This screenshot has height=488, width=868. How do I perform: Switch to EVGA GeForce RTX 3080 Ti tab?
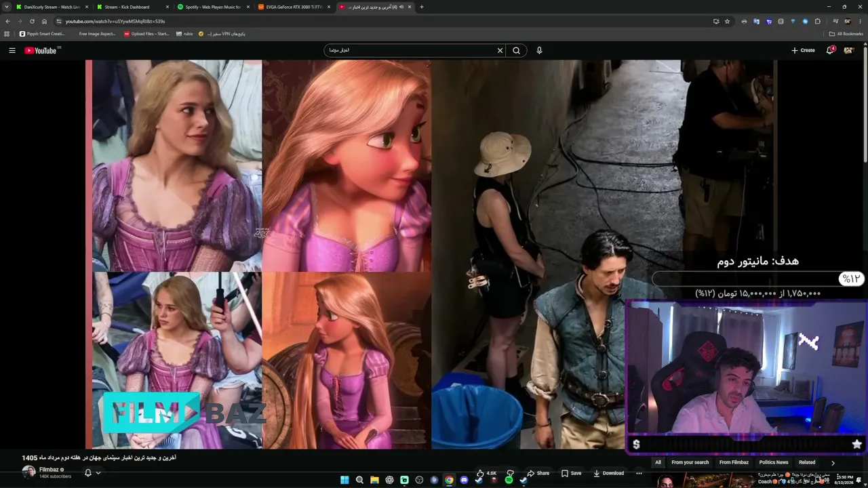[x=293, y=7]
